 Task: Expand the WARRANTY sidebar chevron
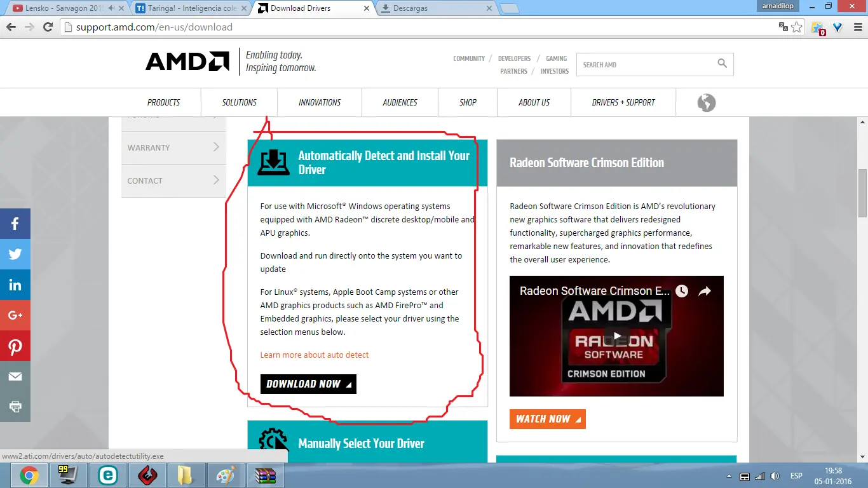(x=216, y=147)
